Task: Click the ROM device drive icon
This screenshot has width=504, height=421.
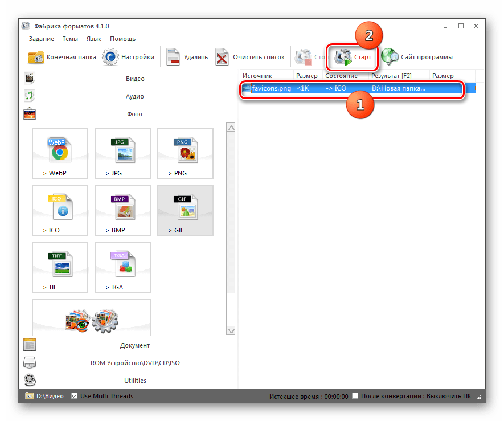Action: pyautogui.click(x=30, y=362)
